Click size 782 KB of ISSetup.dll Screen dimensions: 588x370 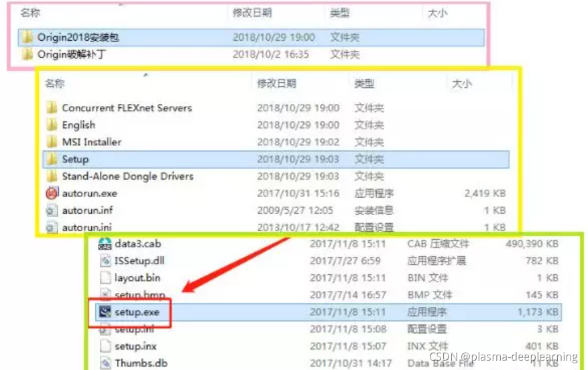point(542,261)
